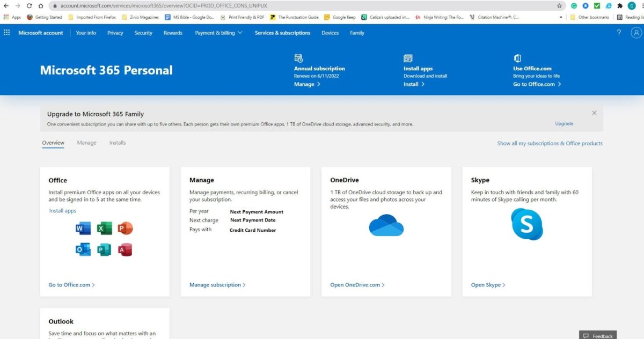Click the Manage subscription link
644x339 pixels.
[217, 285]
